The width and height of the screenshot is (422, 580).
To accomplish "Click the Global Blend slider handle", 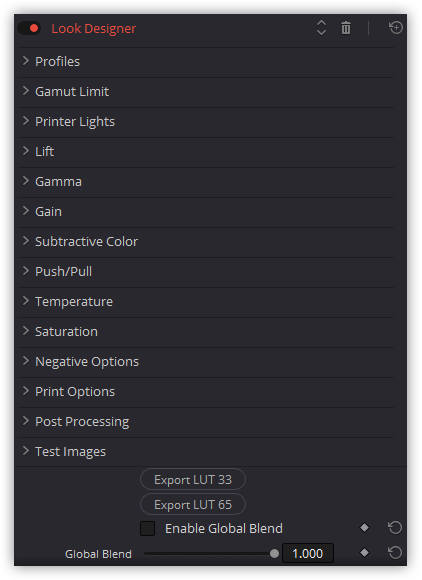I will [274, 554].
